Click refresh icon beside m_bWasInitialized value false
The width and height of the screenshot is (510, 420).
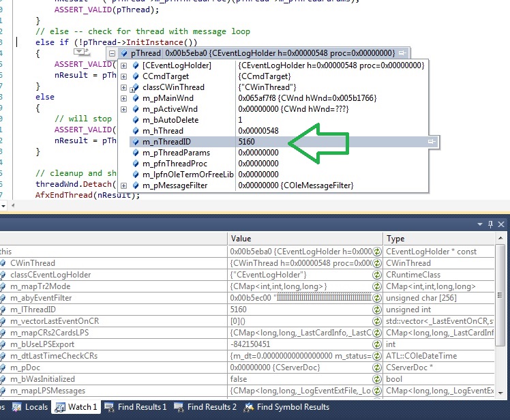pyautogui.click(x=376, y=379)
